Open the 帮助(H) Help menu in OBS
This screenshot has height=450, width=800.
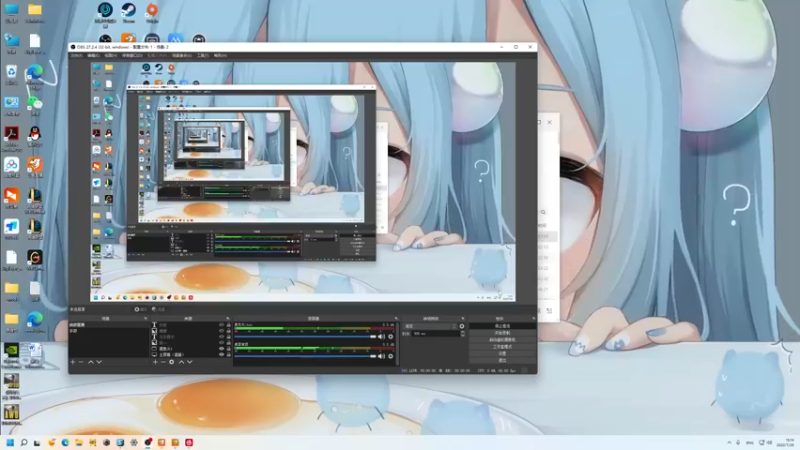(220, 55)
